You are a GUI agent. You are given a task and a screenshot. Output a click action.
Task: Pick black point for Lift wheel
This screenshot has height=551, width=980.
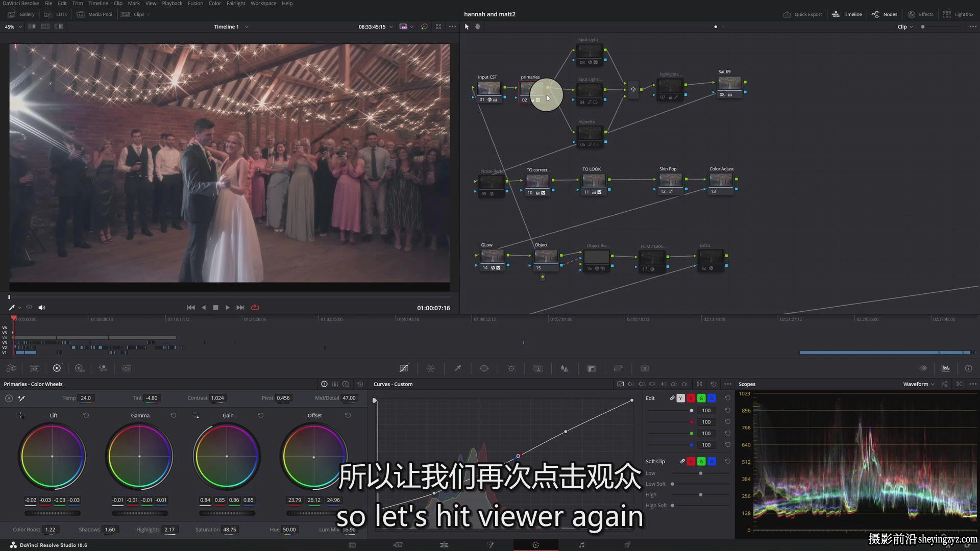pos(21,416)
